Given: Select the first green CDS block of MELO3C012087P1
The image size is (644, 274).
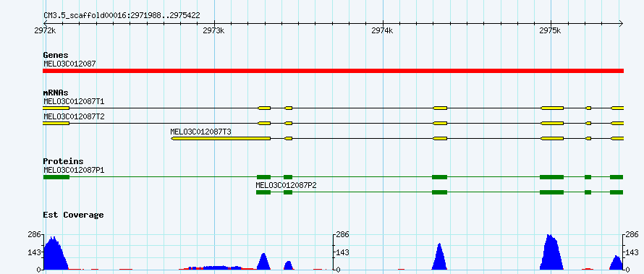Looking at the screenshot, I should (x=56, y=177).
